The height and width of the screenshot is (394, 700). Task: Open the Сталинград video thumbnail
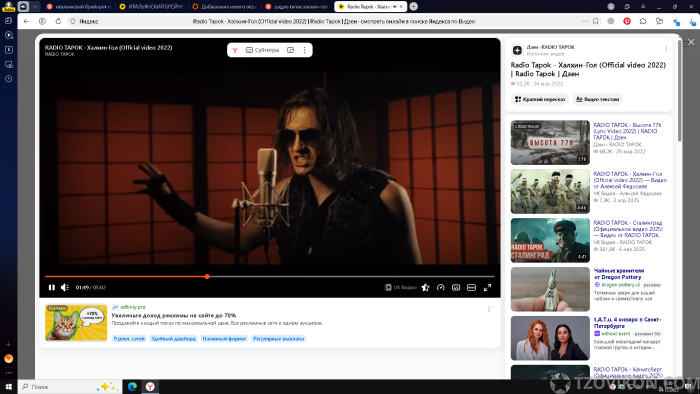tap(550, 240)
